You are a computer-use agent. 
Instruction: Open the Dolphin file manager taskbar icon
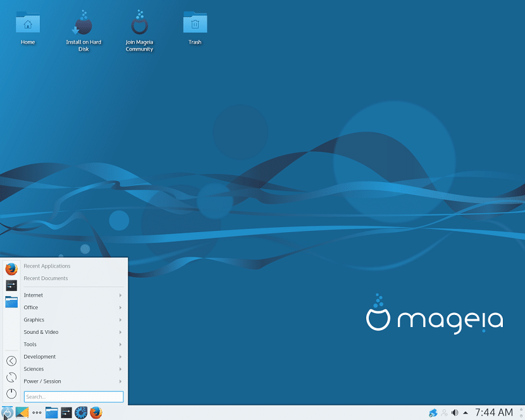click(51, 412)
